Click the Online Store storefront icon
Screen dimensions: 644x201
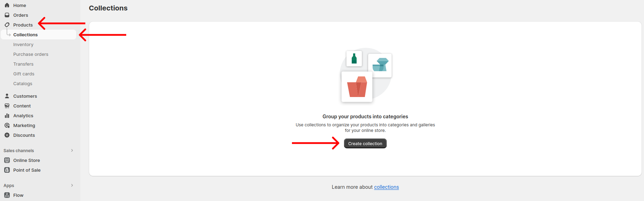[7, 160]
